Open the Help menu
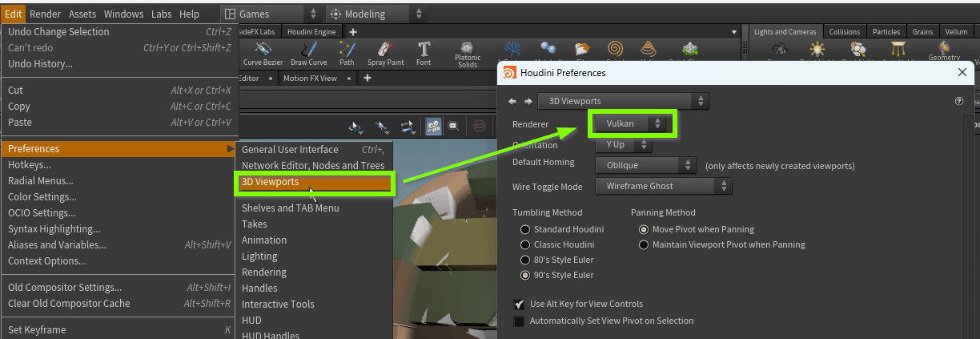 pyautogui.click(x=190, y=14)
